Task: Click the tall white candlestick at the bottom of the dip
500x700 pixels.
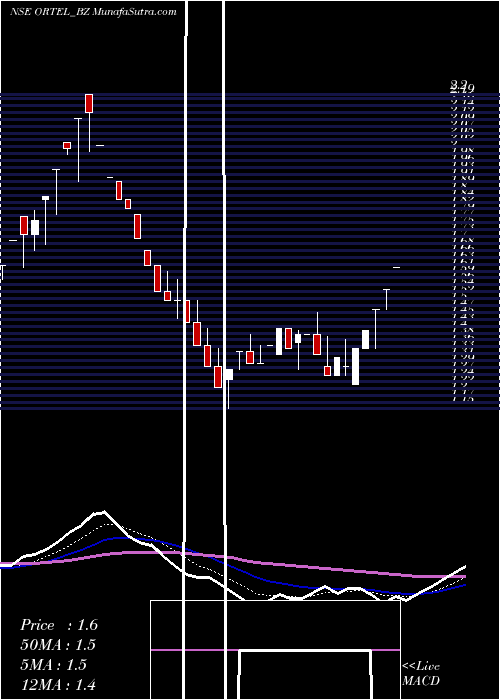Action: coord(355,366)
